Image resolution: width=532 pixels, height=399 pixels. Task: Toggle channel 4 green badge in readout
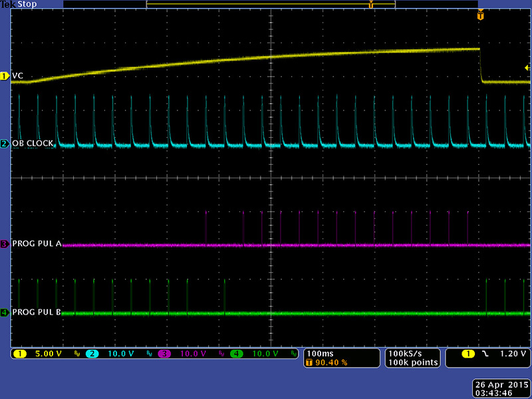pyautogui.click(x=236, y=354)
